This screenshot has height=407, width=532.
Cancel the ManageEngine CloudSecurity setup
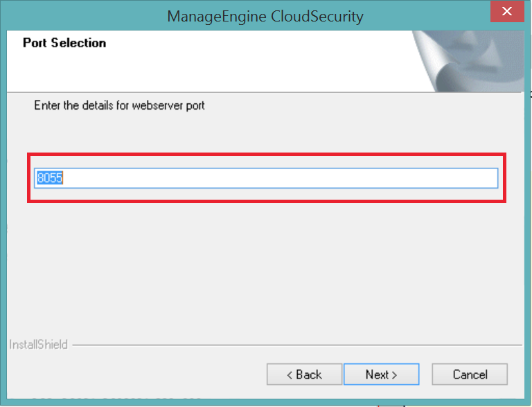470,374
